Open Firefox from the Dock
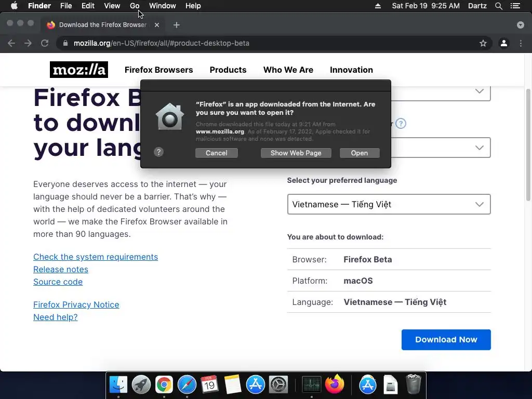Viewport: 532px width, 399px height. [335, 384]
